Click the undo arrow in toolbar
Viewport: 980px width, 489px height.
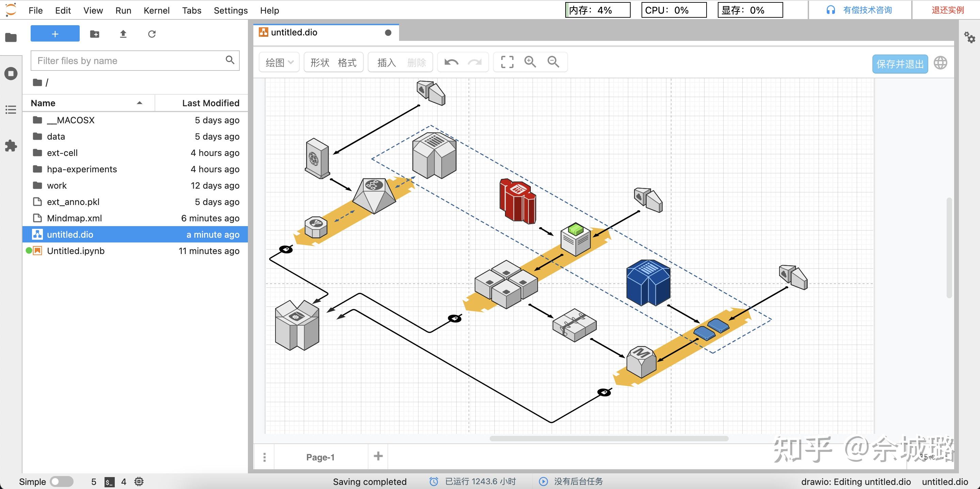click(451, 62)
